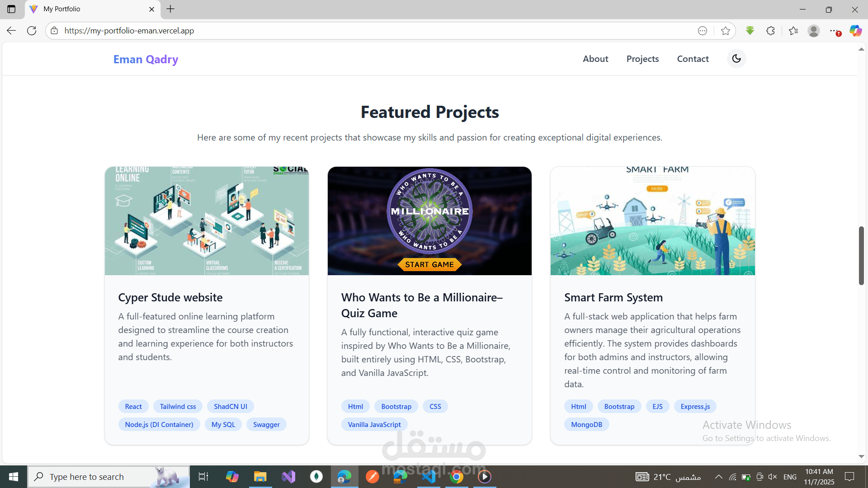
Task: Open browser settings and more menu
Action: click(834, 31)
